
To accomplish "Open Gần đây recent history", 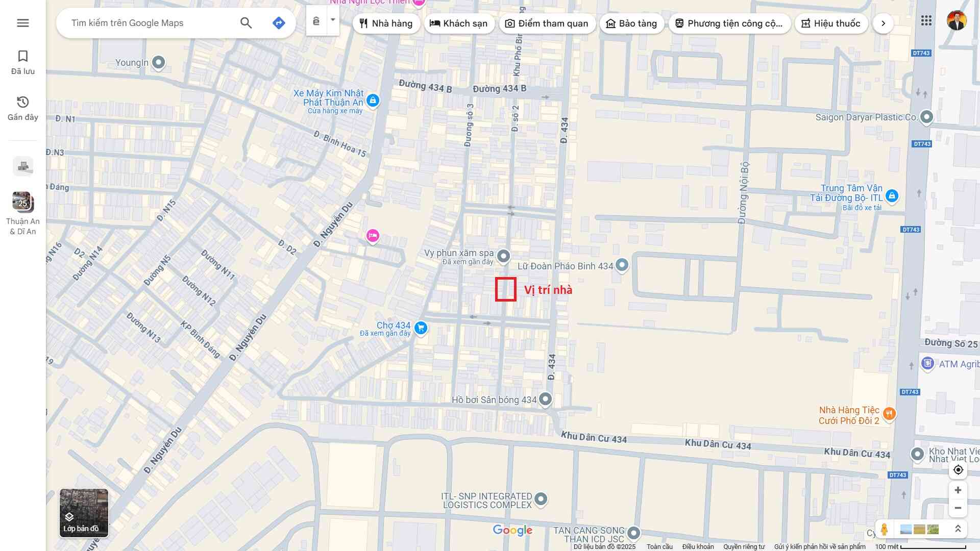I will point(23,108).
